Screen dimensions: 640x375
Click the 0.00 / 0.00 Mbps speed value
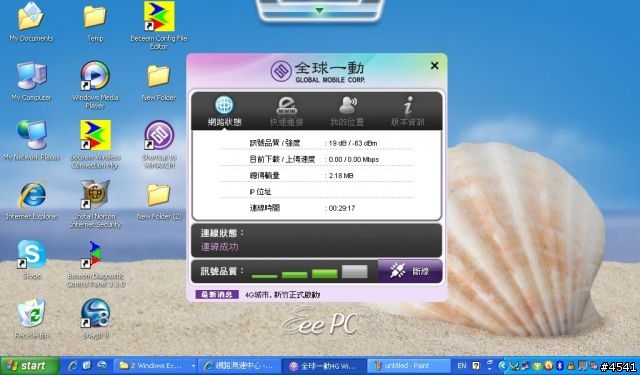pos(353,160)
